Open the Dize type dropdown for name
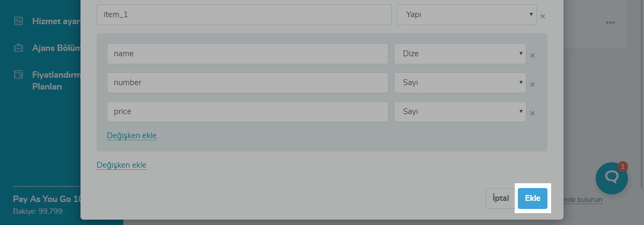The image size is (644, 225). click(460, 54)
